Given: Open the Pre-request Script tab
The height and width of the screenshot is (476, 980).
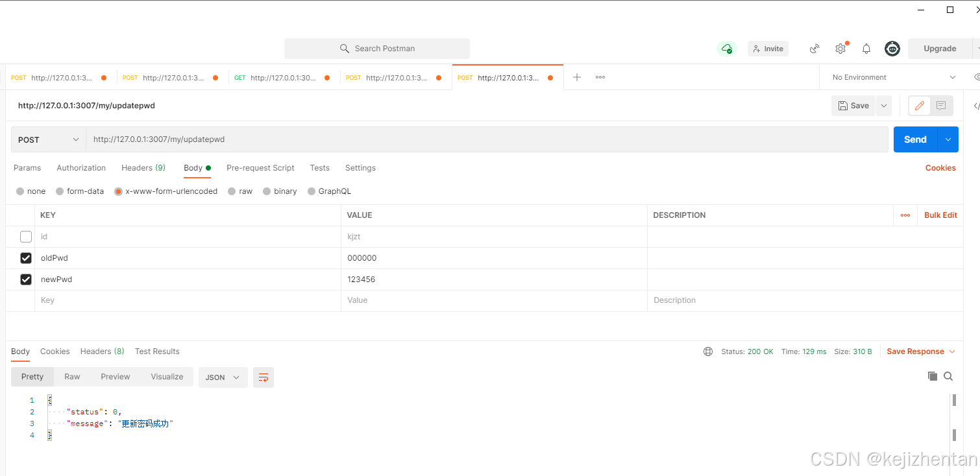Looking at the screenshot, I should click(260, 168).
